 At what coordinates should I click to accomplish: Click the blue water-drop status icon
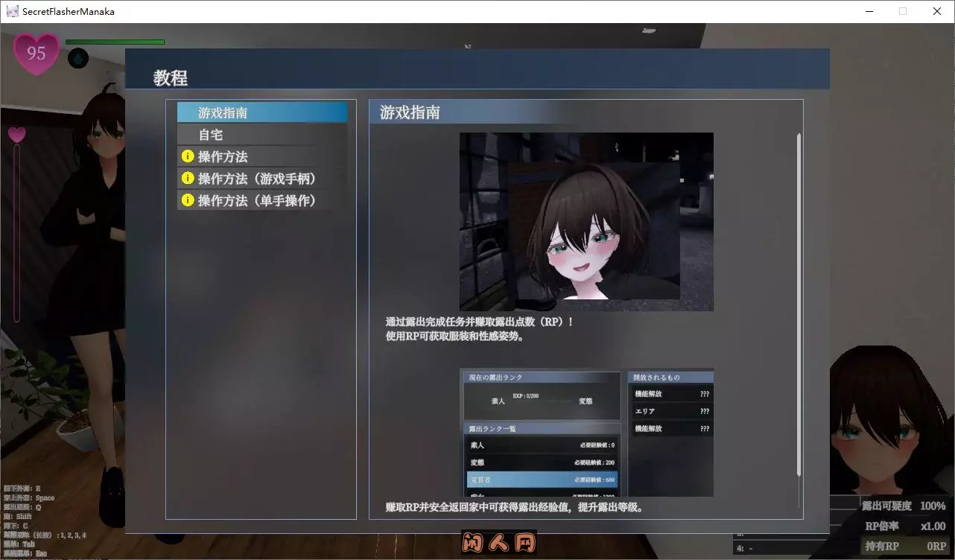tap(77, 58)
